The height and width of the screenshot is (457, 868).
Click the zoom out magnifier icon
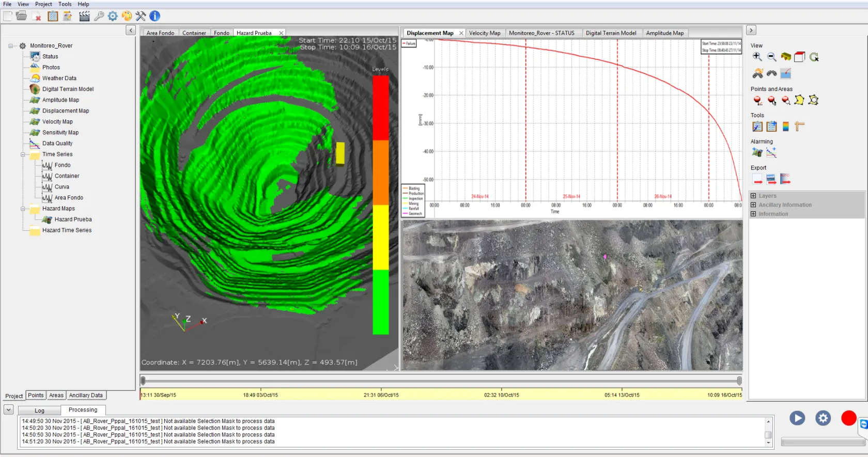click(771, 57)
